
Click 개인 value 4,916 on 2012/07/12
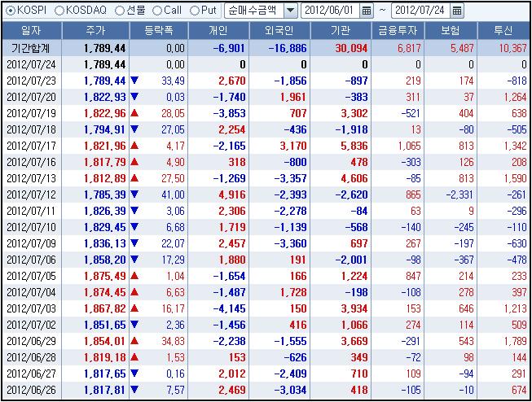[x=232, y=194]
